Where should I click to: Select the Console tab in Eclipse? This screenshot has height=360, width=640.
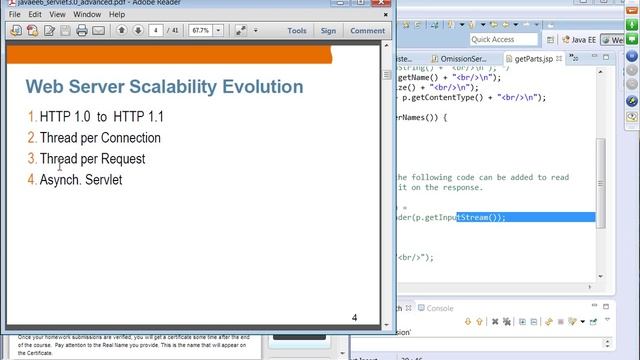click(x=436, y=308)
